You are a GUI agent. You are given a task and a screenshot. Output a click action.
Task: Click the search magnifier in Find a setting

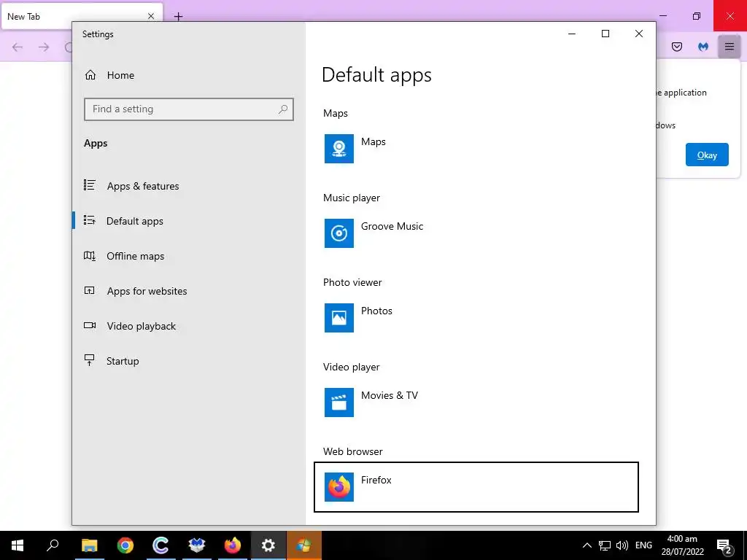coord(283,109)
